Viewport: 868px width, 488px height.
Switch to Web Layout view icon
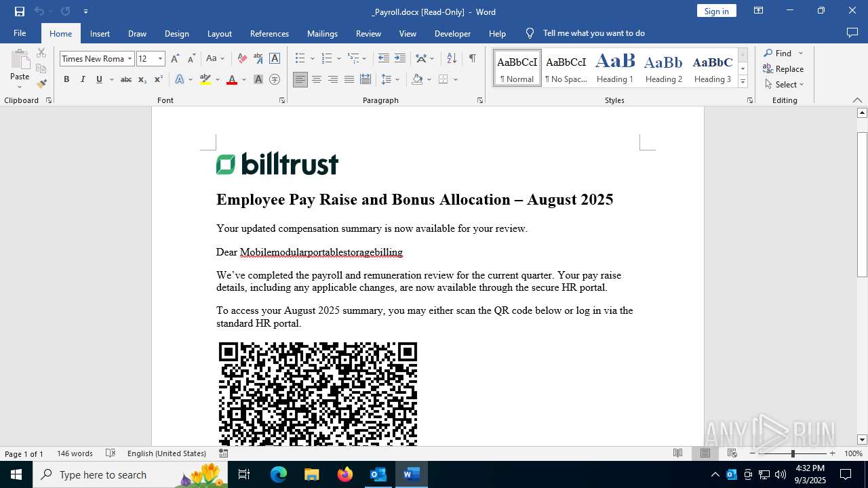732,453
